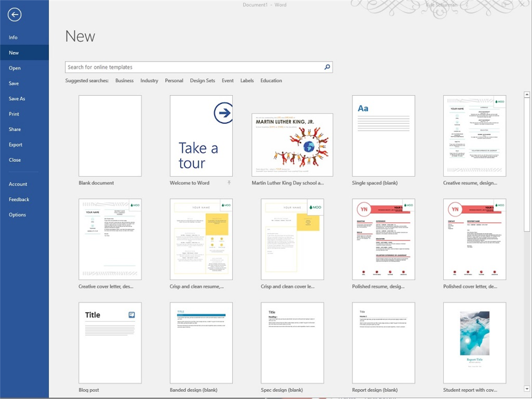Image resolution: width=532 pixels, height=399 pixels.
Task: Close the document via sidebar Close
Action: point(15,160)
